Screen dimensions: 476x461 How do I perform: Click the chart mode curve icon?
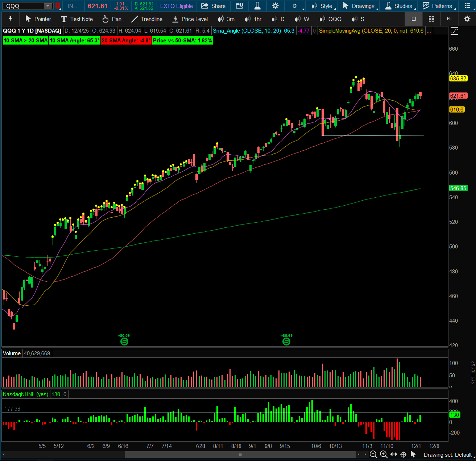click(x=454, y=31)
